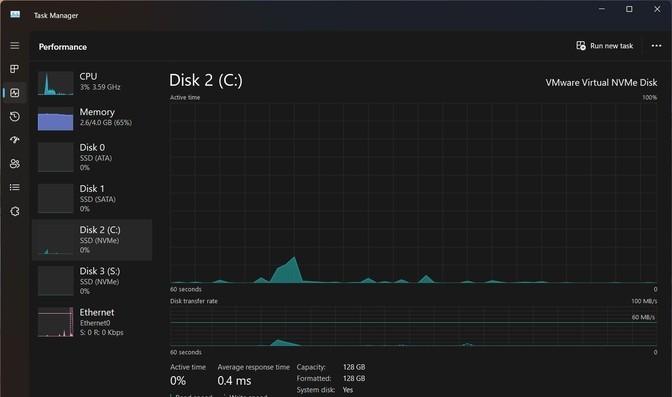Open the Startup apps icon

(15, 140)
